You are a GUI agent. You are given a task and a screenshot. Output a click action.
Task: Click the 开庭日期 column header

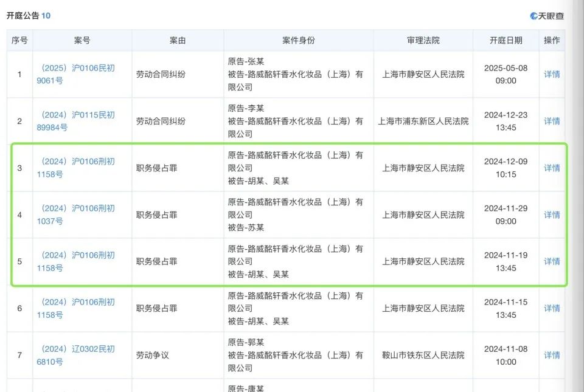point(506,40)
